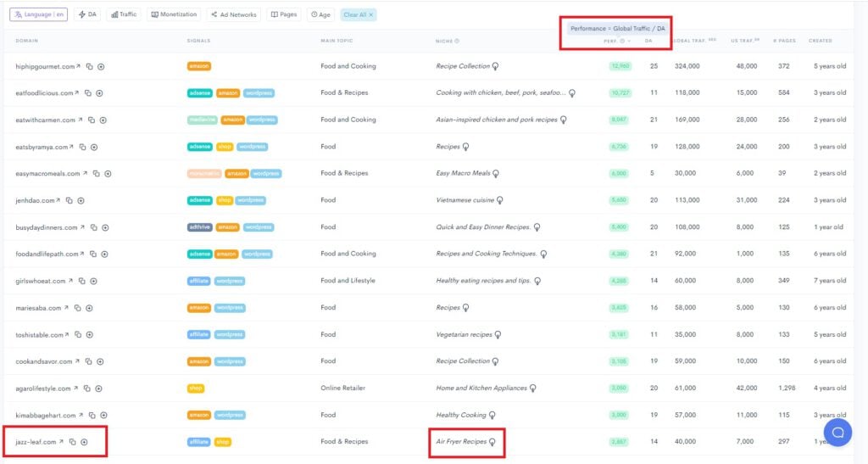This screenshot has width=868, height=464.
Task: Copy the hiphipgourmet.com domain with copy icon
Action: (x=90, y=66)
